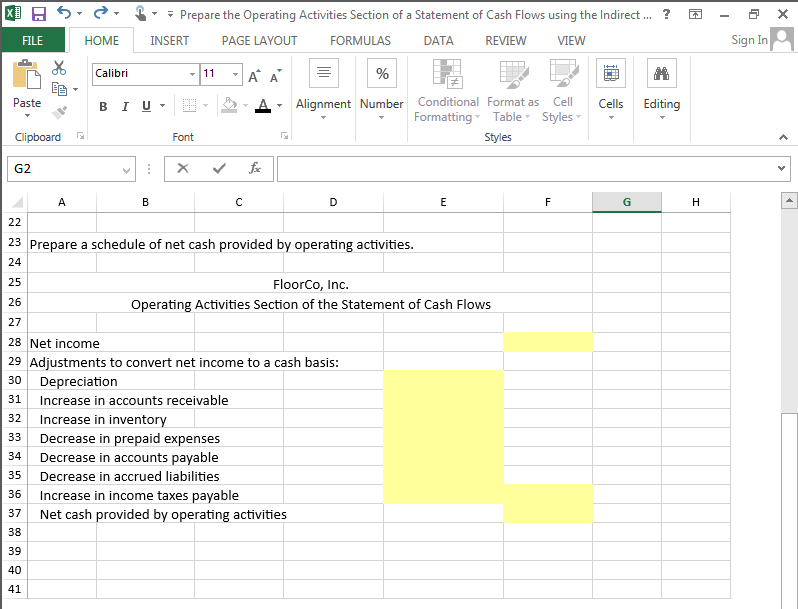Click the Save icon in title bar

[39, 14]
